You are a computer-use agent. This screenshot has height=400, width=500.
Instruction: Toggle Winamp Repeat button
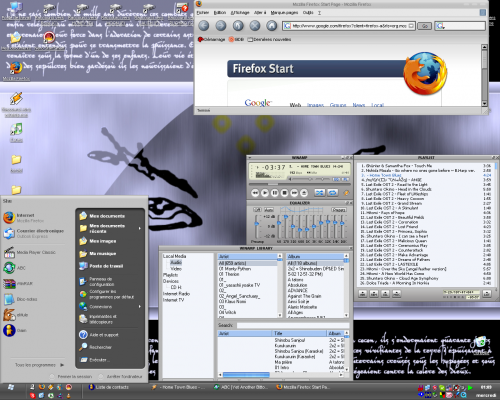(x=332, y=193)
